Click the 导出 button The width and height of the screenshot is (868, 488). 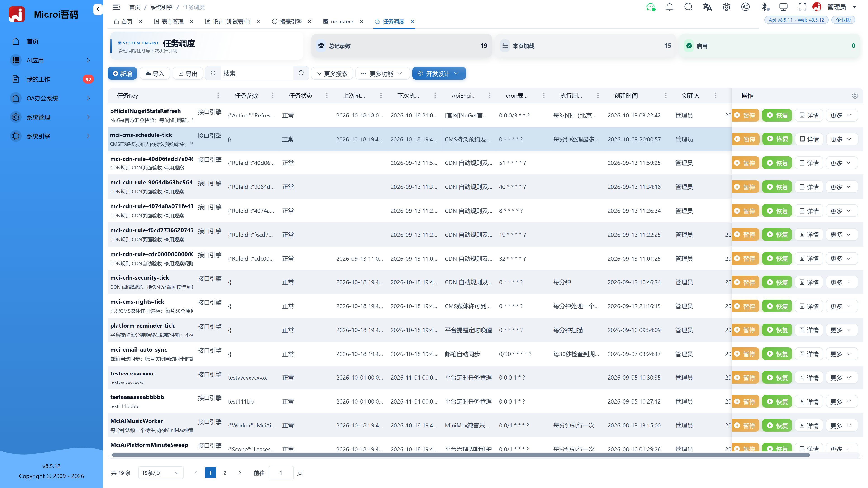coord(188,74)
